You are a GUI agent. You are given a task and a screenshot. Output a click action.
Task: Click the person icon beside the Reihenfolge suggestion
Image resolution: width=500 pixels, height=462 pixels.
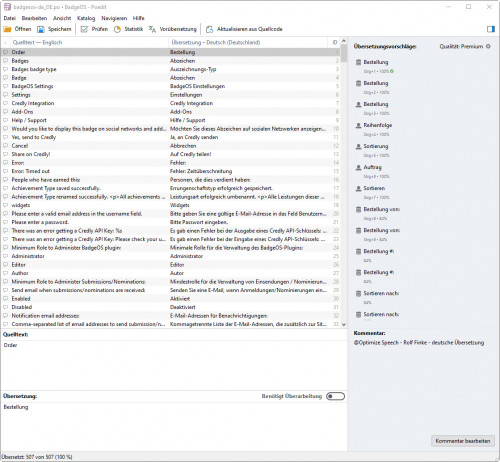point(359,125)
